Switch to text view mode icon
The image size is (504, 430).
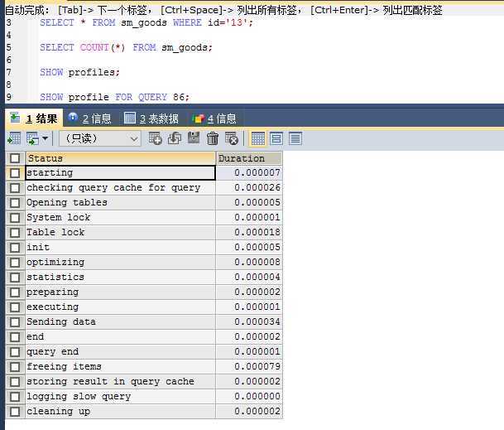click(x=295, y=138)
